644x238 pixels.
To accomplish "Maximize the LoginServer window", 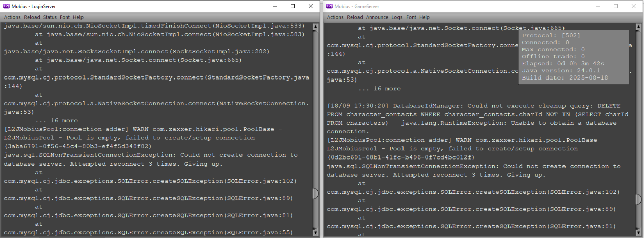I will point(293,6).
